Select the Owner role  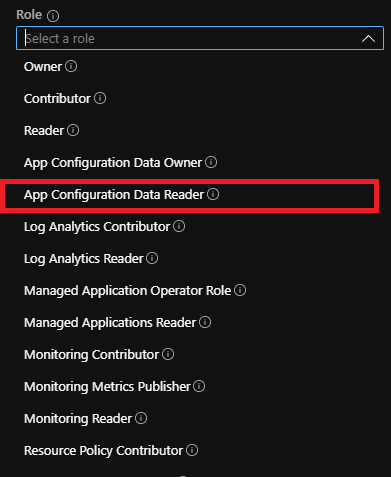(x=43, y=67)
